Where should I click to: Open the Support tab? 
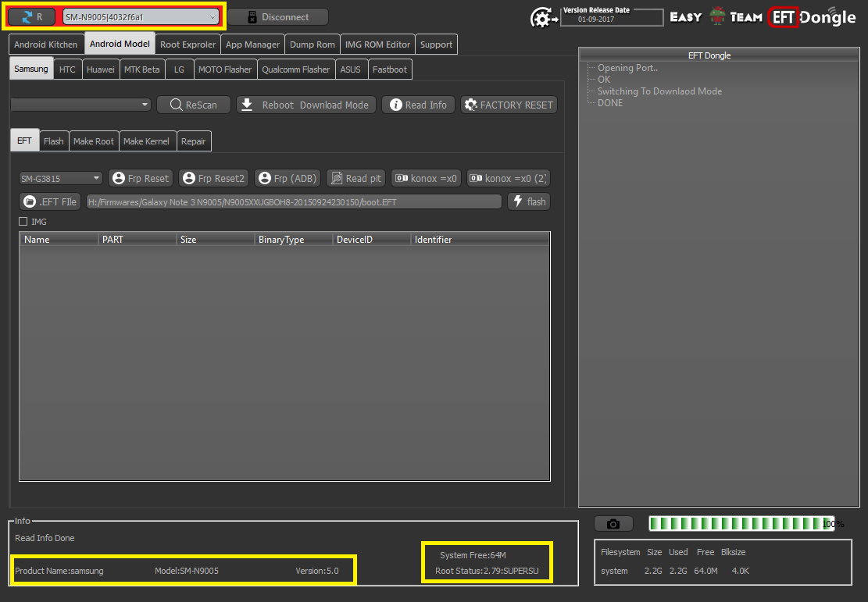pyautogui.click(x=436, y=45)
